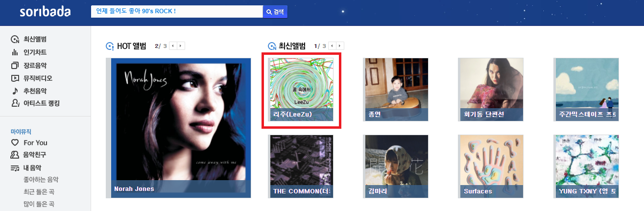Click the search input field

(x=177, y=12)
